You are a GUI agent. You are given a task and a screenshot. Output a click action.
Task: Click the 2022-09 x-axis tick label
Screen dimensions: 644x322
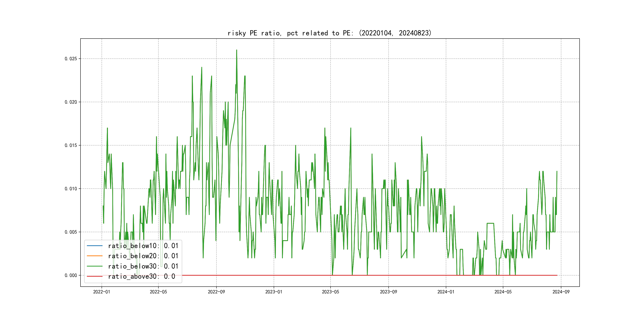(x=216, y=292)
